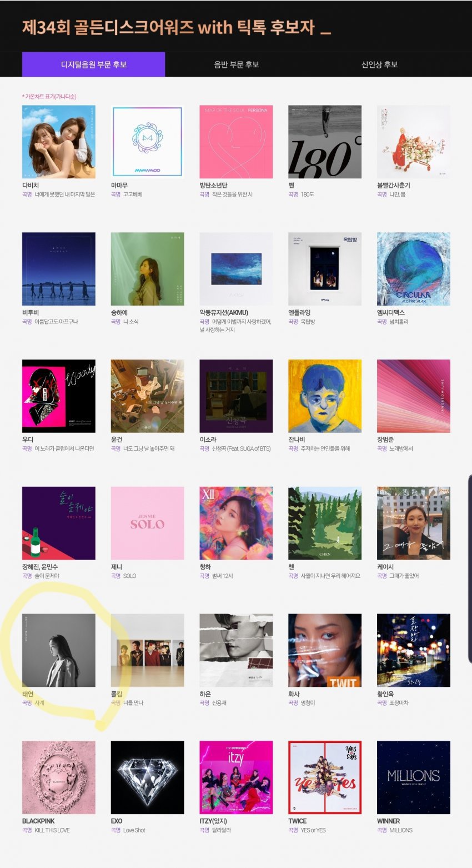This screenshot has width=472, height=868.
Task: Switch to the 음반 부문 후보 tab
Action: pyautogui.click(x=237, y=64)
